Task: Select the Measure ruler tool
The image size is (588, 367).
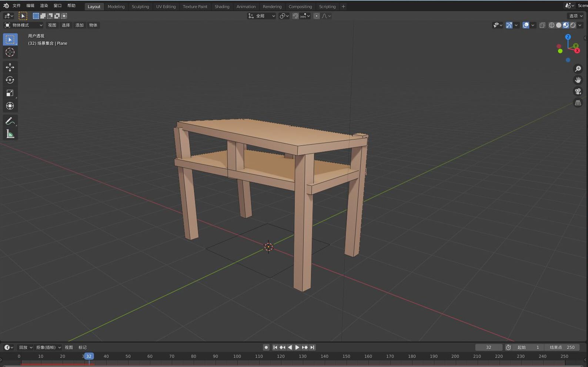Action: click(x=10, y=134)
